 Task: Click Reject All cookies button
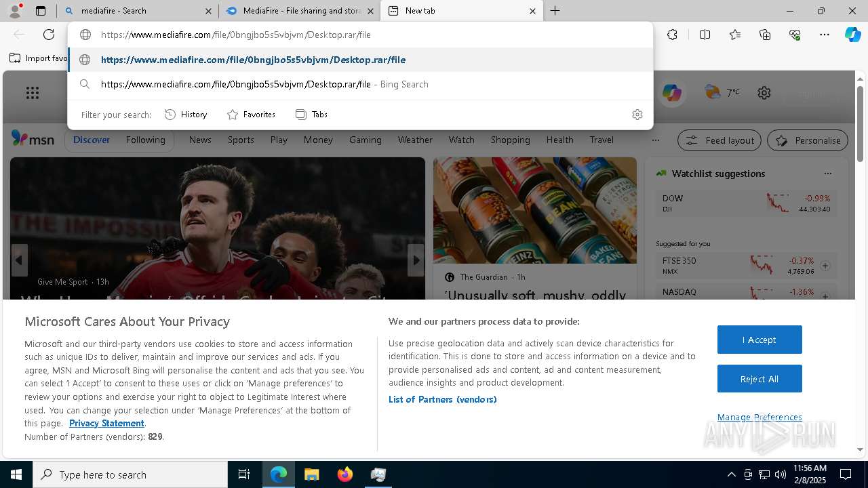tap(759, 379)
